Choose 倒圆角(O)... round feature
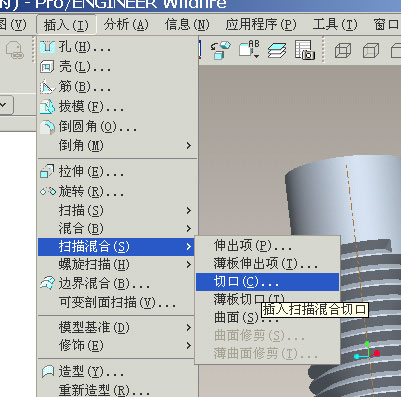 click(117, 127)
